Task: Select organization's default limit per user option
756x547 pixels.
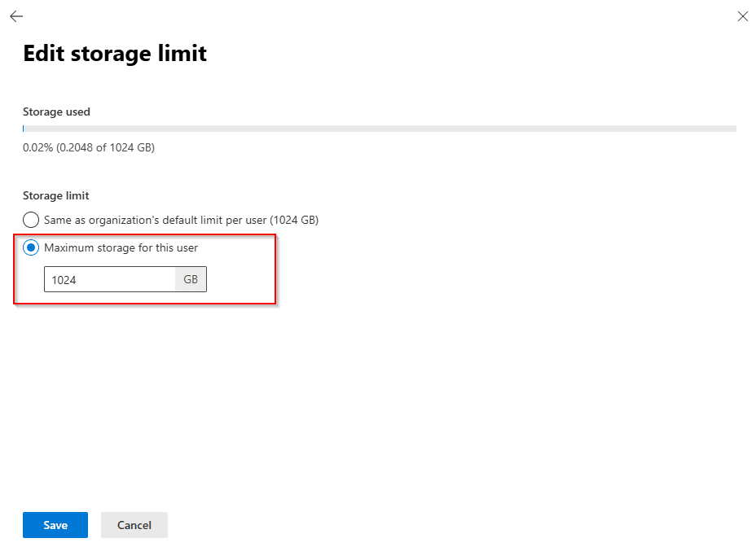Action: pos(30,219)
